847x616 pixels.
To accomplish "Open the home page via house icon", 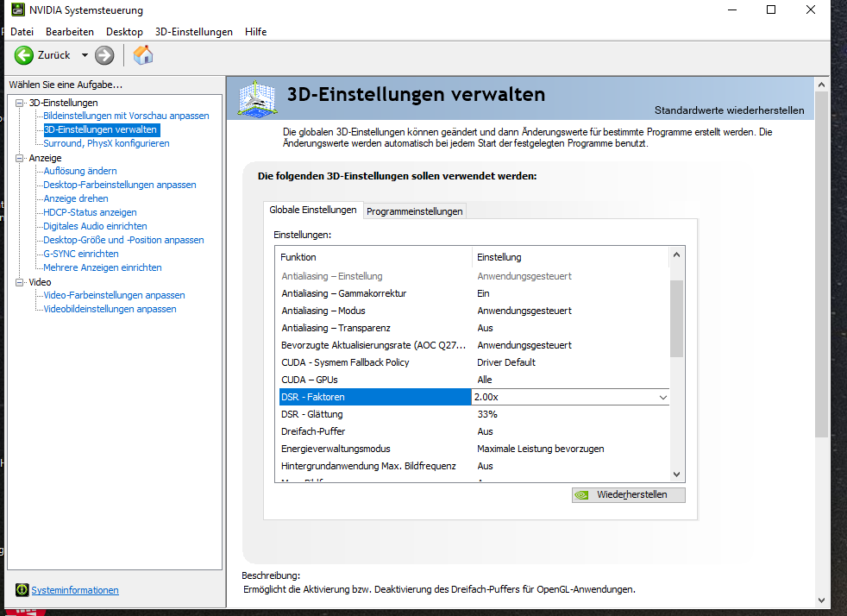I will click(143, 55).
